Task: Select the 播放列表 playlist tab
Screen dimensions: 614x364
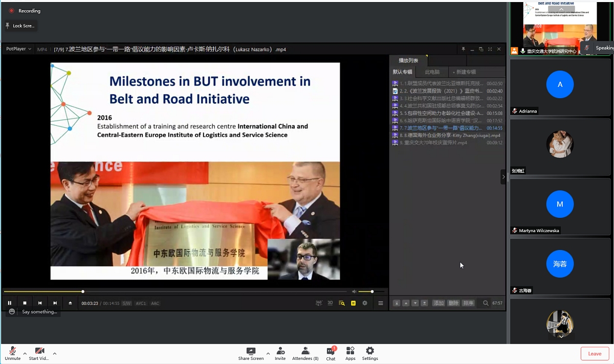Action: pos(408,60)
